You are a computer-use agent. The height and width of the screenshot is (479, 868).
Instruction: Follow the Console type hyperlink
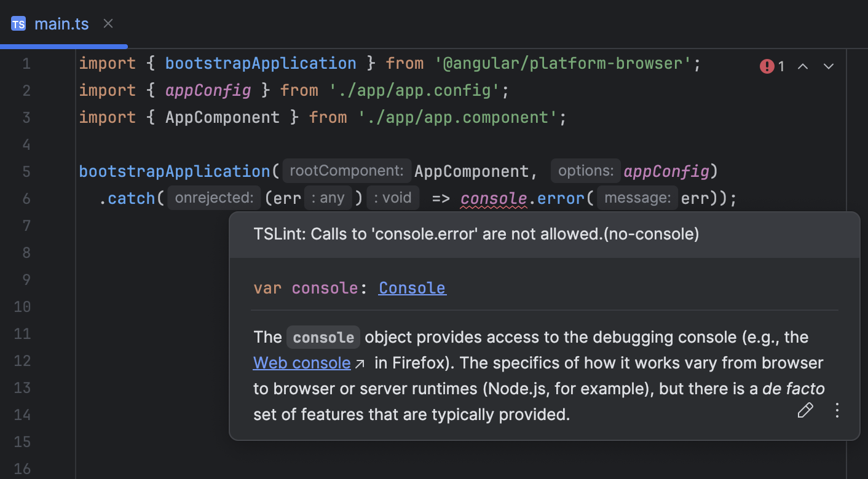pyautogui.click(x=412, y=288)
